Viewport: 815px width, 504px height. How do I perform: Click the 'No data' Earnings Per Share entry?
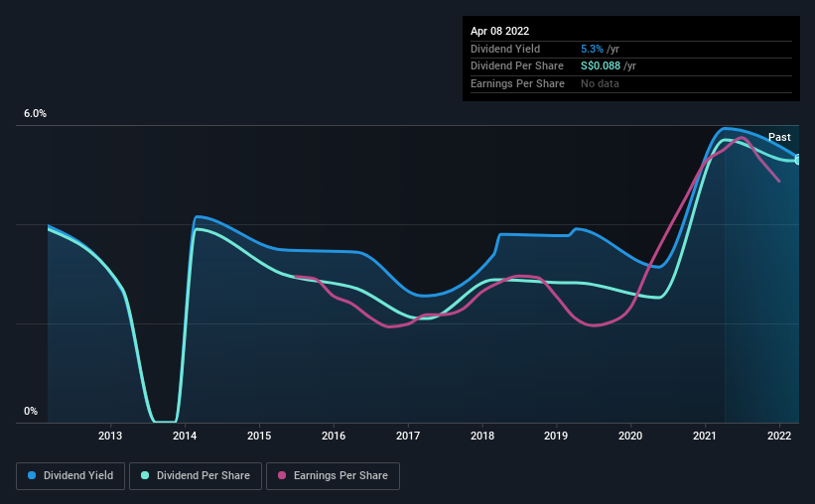[600, 83]
